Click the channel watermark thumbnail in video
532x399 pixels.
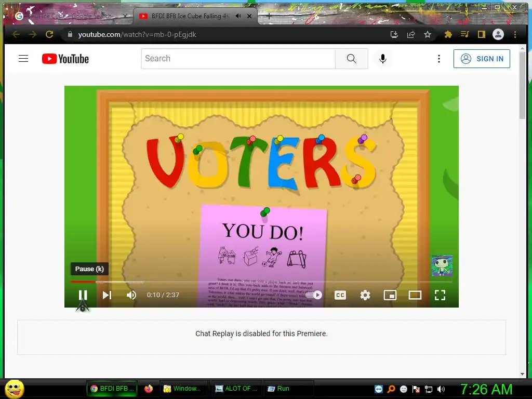pos(442,265)
